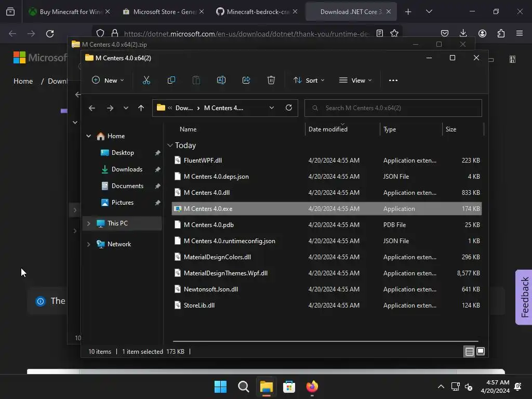Refresh the Explorer folder view
The height and width of the screenshot is (399, 532).
coord(289,108)
